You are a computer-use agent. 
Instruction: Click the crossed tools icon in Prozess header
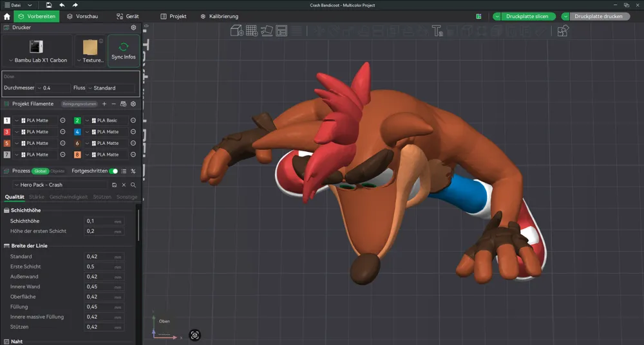pyautogui.click(x=133, y=171)
